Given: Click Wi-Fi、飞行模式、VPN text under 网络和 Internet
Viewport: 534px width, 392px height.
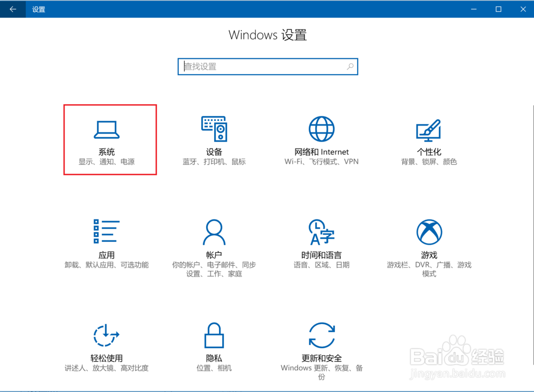Looking at the screenshot, I should [321, 162].
